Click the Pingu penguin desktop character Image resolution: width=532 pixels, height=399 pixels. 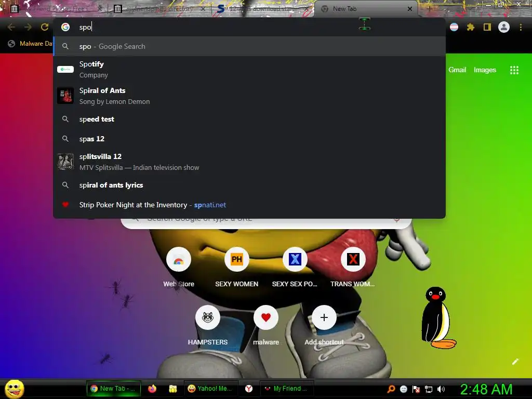pos(437,318)
